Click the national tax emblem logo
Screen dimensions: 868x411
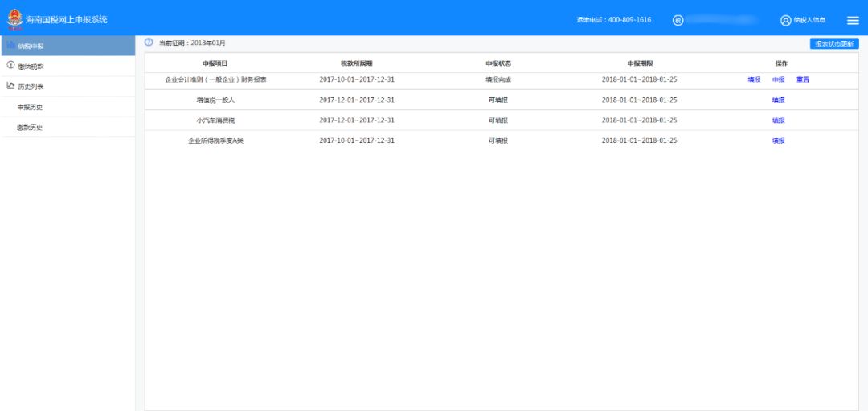coord(15,20)
